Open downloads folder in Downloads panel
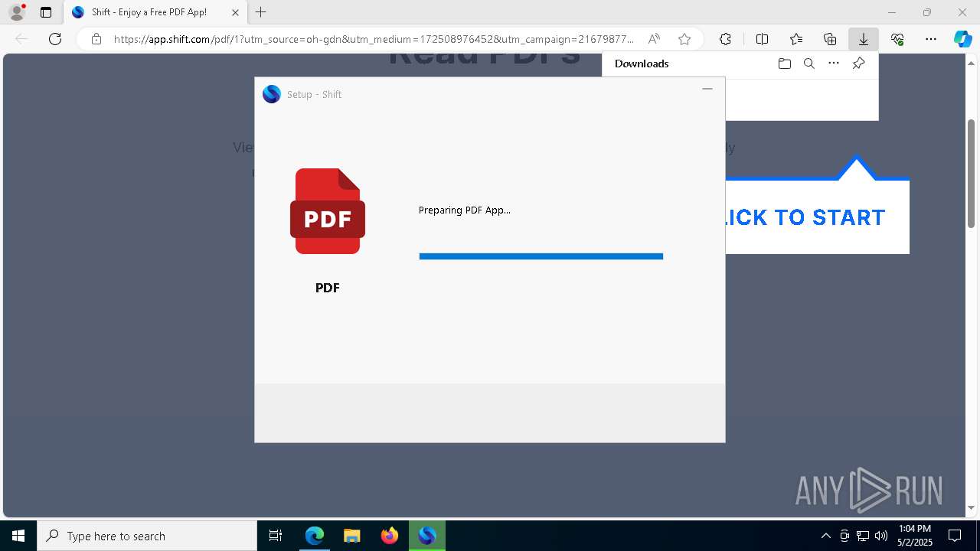The width and height of the screenshot is (980, 551). click(784, 64)
